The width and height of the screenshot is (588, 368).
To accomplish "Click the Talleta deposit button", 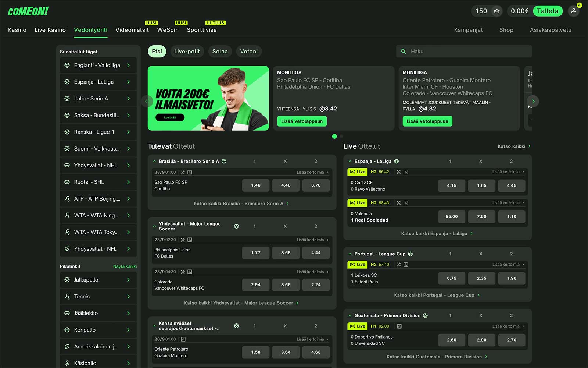I will pyautogui.click(x=548, y=11).
